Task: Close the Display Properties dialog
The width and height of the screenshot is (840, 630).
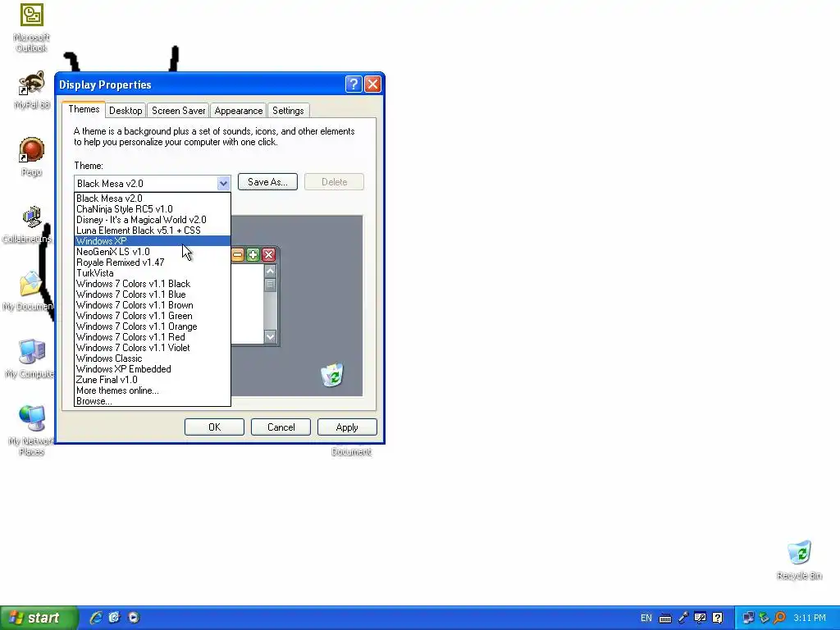Action: (372, 84)
